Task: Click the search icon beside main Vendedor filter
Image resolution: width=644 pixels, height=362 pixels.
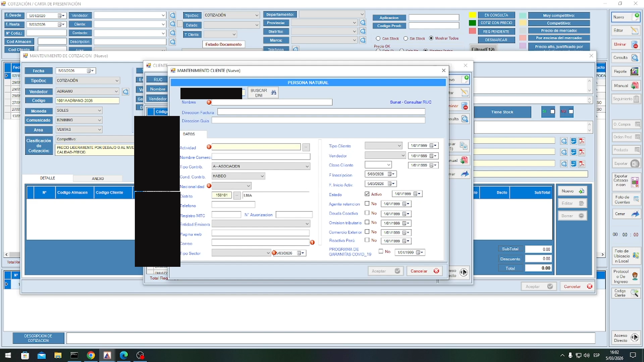Action: point(172,15)
